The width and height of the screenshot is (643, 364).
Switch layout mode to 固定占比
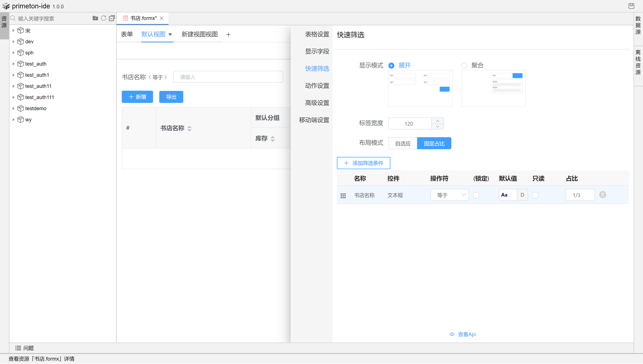click(434, 143)
